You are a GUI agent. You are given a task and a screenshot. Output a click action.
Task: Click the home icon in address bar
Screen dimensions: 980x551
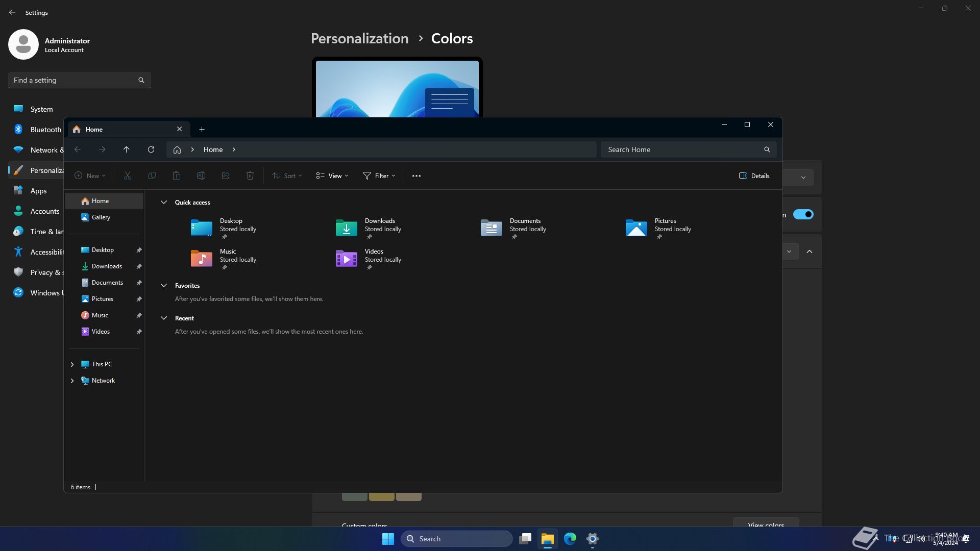pyautogui.click(x=177, y=150)
